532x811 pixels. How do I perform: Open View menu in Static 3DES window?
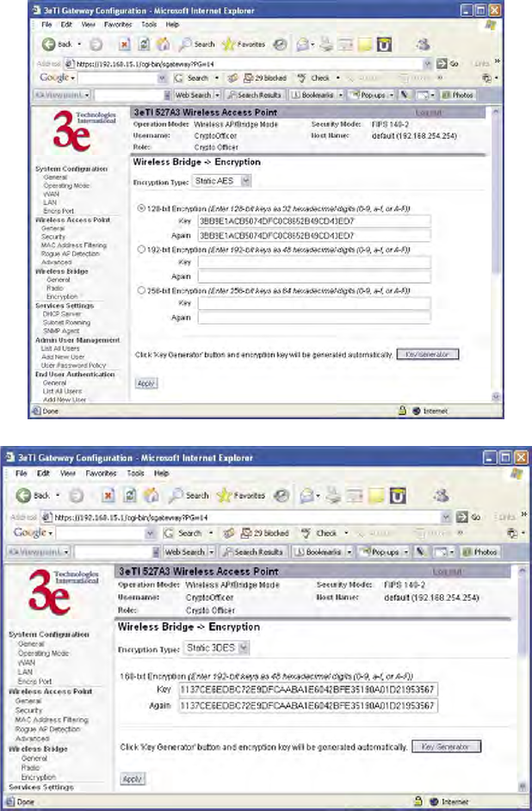(x=68, y=474)
